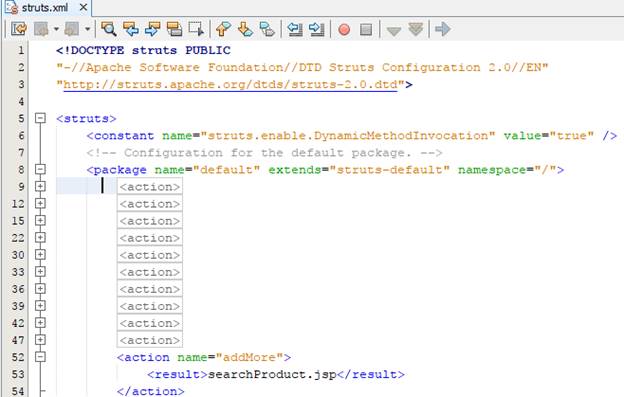Click XSL Transformation arrow icon
Screen dimensions: 624x397
[x=443, y=29]
